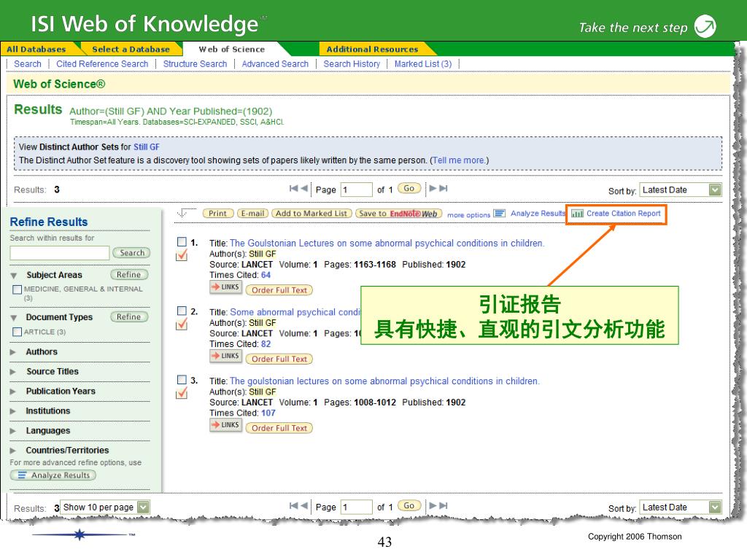747x560 pixels.
Task: Expand the Languages refine section
Action: pyautogui.click(x=13, y=431)
